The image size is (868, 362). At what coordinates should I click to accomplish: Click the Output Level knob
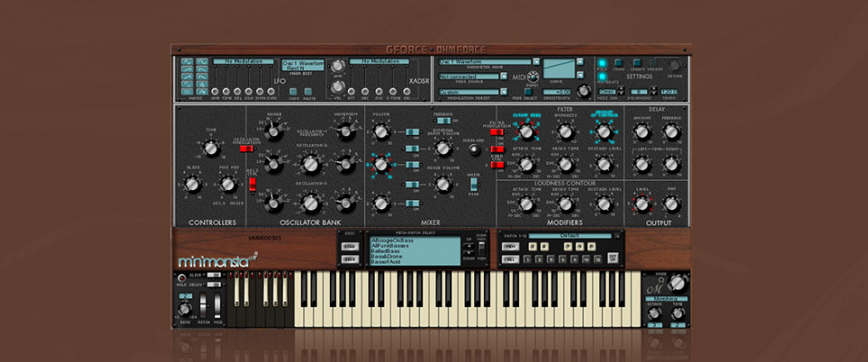(x=641, y=205)
